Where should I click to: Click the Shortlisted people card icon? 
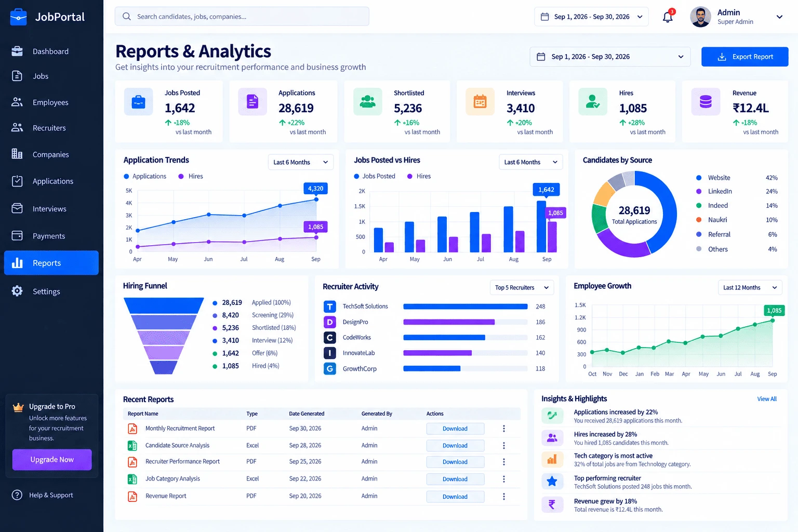pos(368,101)
